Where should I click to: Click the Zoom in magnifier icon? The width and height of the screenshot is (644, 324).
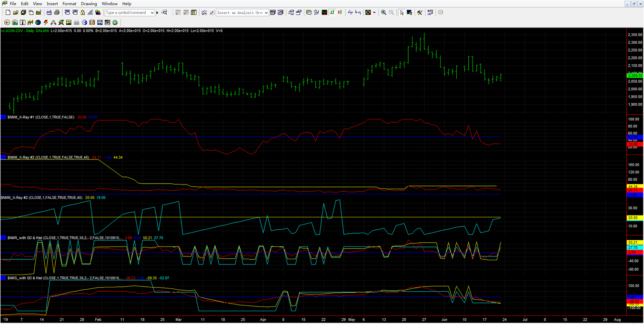click(x=383, y=12)
